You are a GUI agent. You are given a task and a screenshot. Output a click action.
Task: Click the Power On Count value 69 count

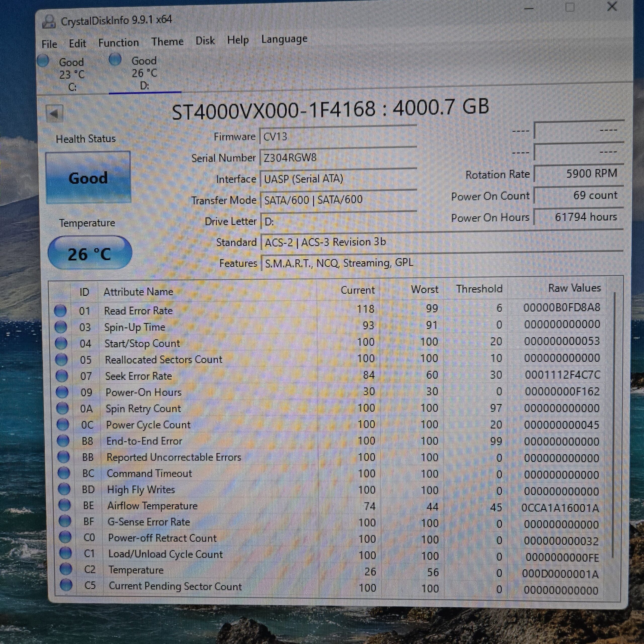tap(579, 195)
